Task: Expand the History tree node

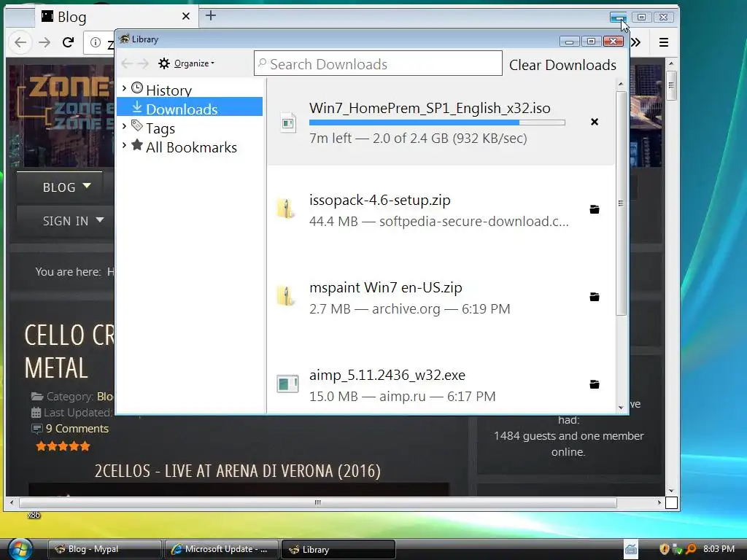Action: pos(124,88)
